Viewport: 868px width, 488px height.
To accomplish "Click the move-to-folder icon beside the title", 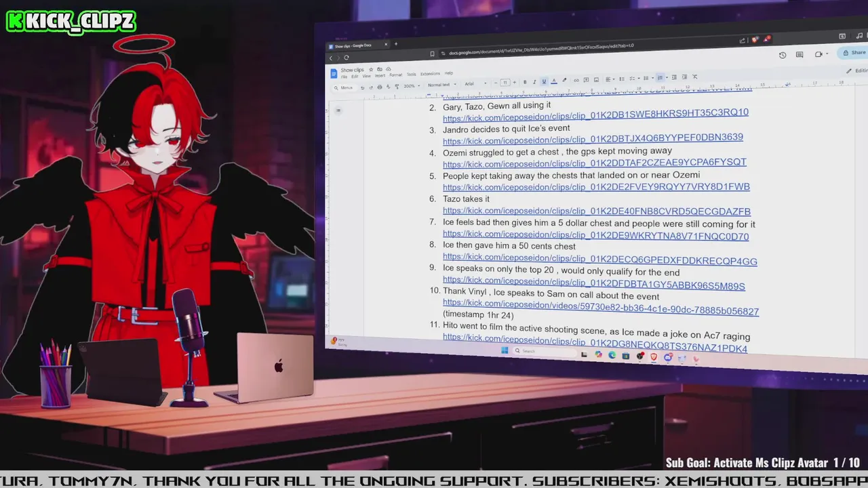I will (x=380, y=69).
